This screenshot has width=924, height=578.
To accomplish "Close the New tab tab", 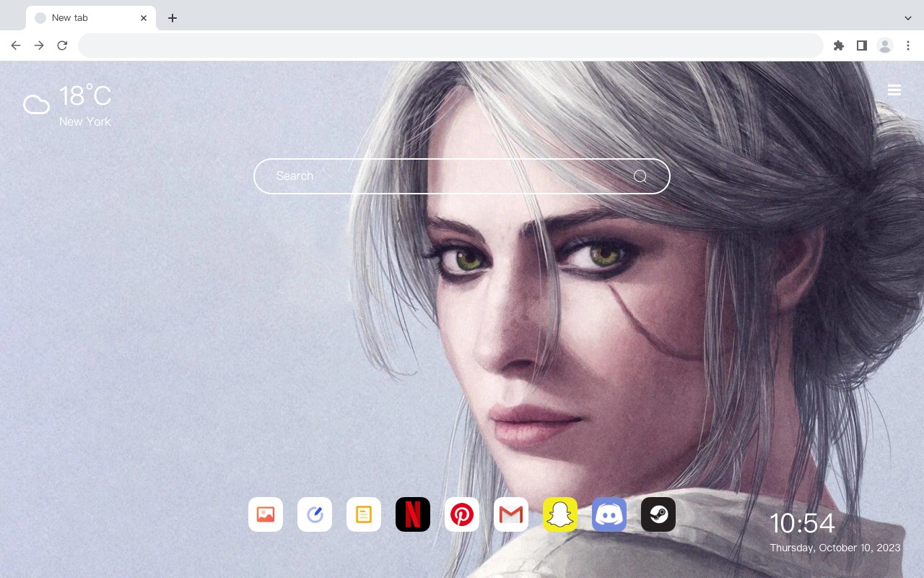I will pyautogui.click(x=144, y=18).
